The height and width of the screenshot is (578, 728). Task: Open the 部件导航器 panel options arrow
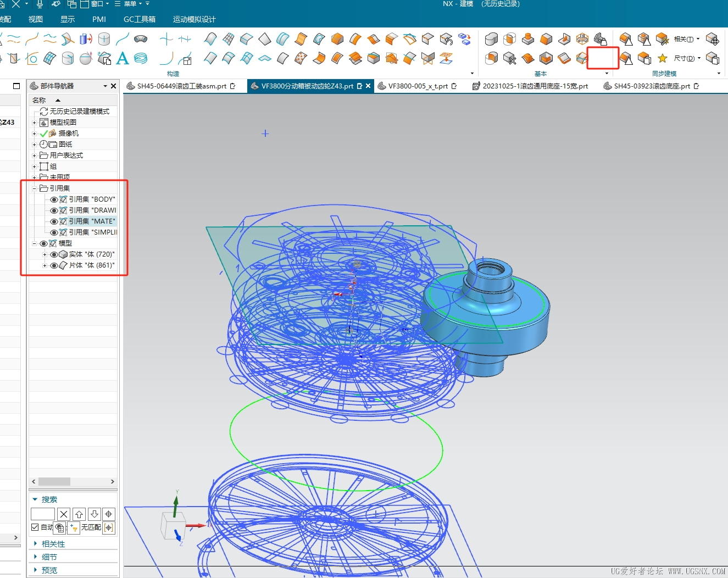[105, 86]
